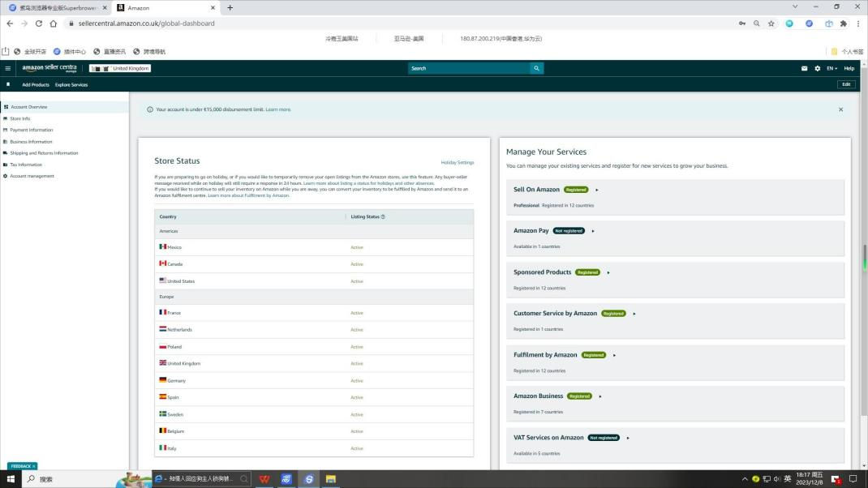Click the pinned bookmark icon beside Add Products
Screen dimensions: 868x488
pos(8,84)
